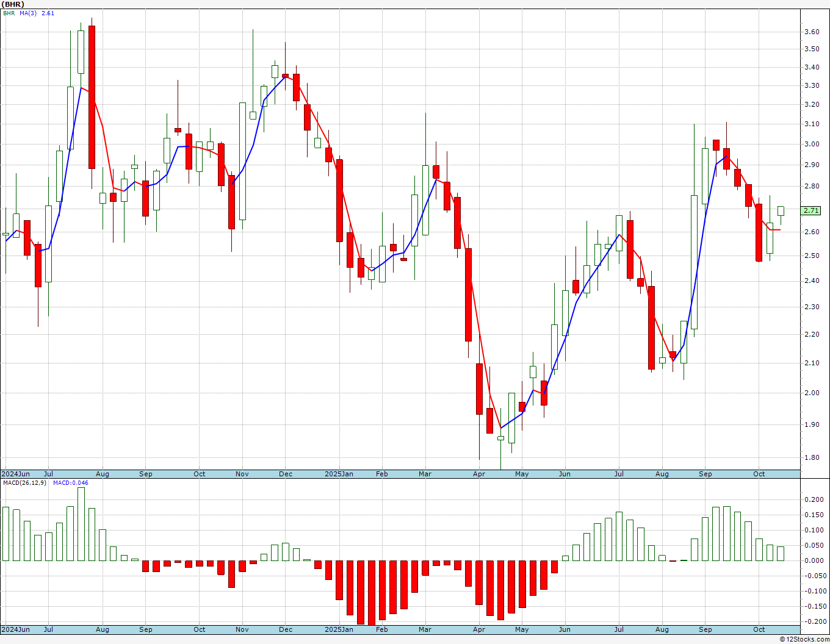Select the 0.150 MACD axis label

(814, 515)
